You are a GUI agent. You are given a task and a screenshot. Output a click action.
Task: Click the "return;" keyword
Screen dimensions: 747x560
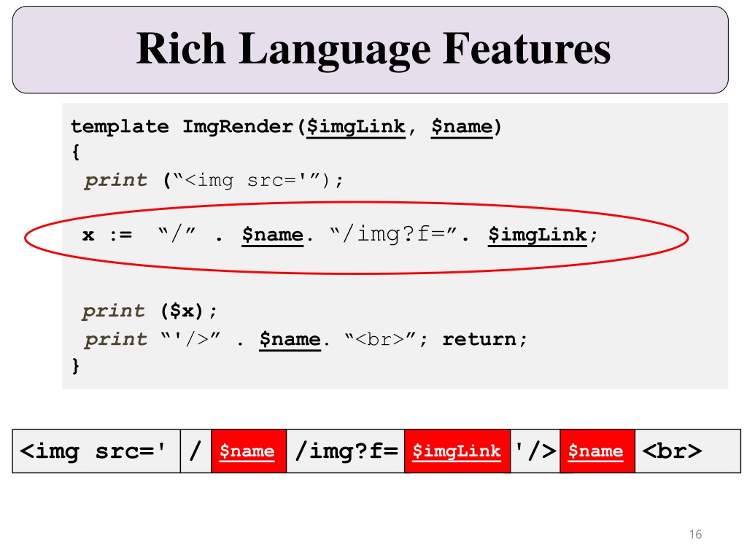(484, 340)
